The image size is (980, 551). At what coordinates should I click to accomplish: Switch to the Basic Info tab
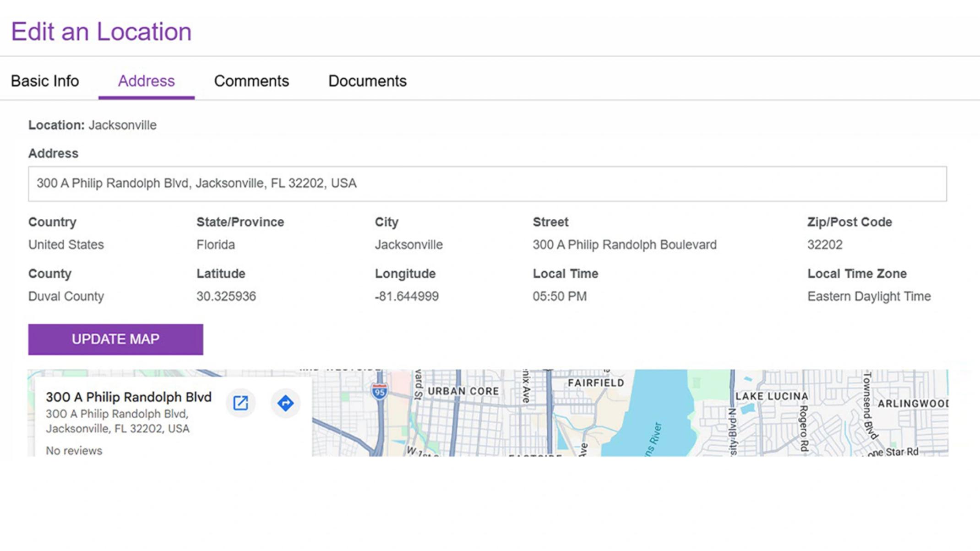click(45, 81)
